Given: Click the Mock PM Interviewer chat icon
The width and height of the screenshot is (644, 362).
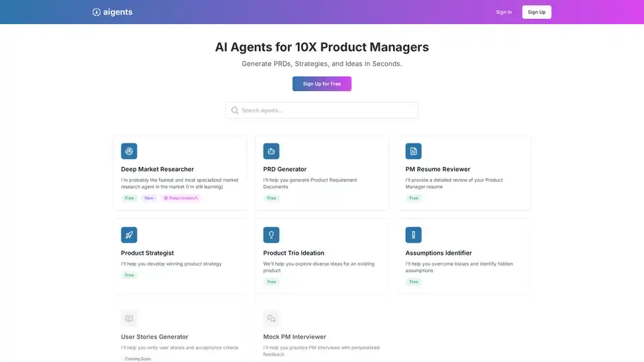Looking at the screenshot, I should (271, 318).
